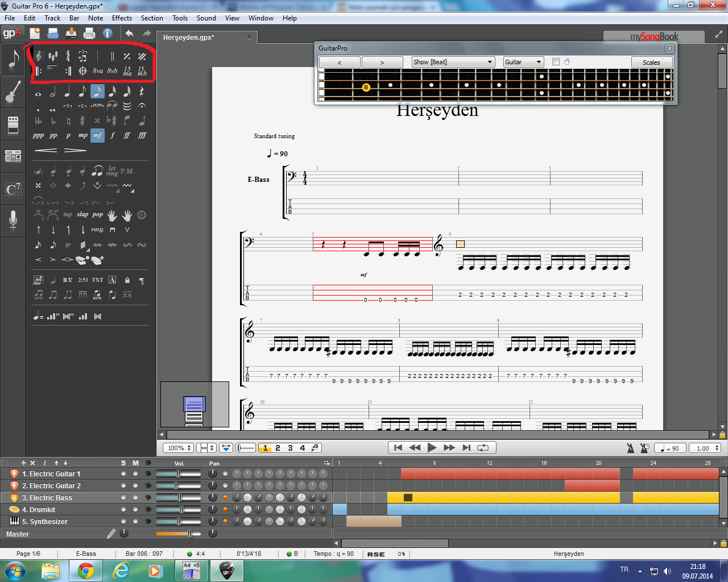This screenshot has width=728, height=582.
Task: Open the Track menu
Action: (52, 18)
